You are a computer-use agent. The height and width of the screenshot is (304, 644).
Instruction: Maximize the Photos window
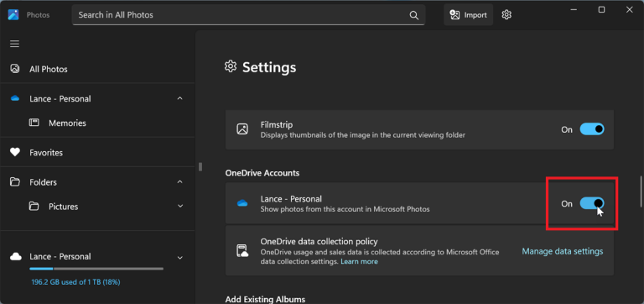[601, 10]
